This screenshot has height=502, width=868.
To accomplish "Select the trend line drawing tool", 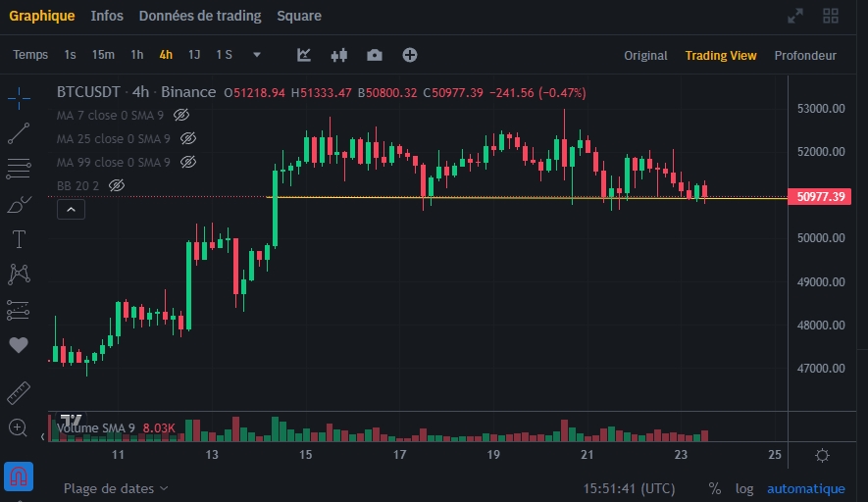I will (x=19, y=133).
